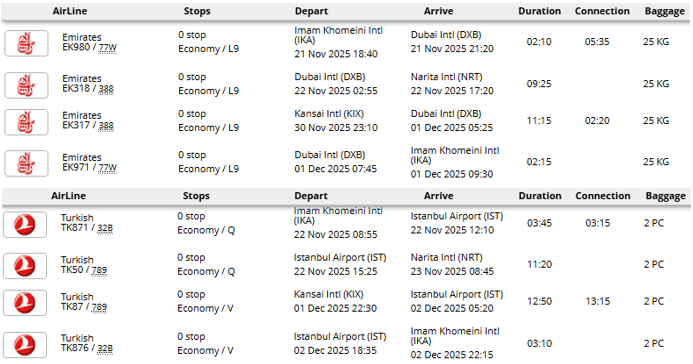This screenshot has width=693, height=364.
Task: Select the Depart column header in top table
Action: (311, 11)
